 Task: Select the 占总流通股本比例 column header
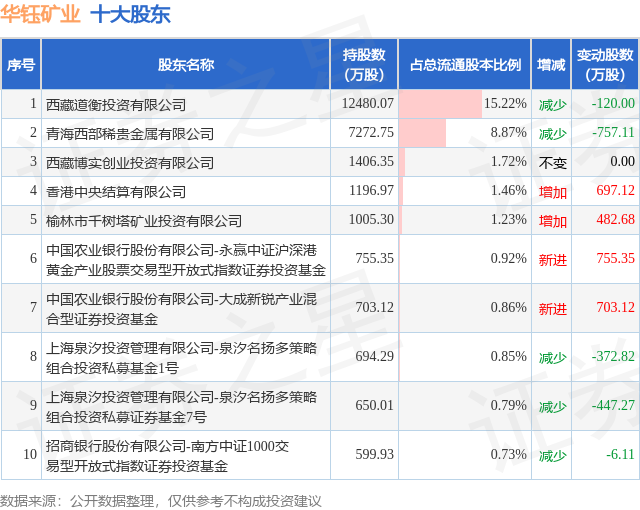465,65
